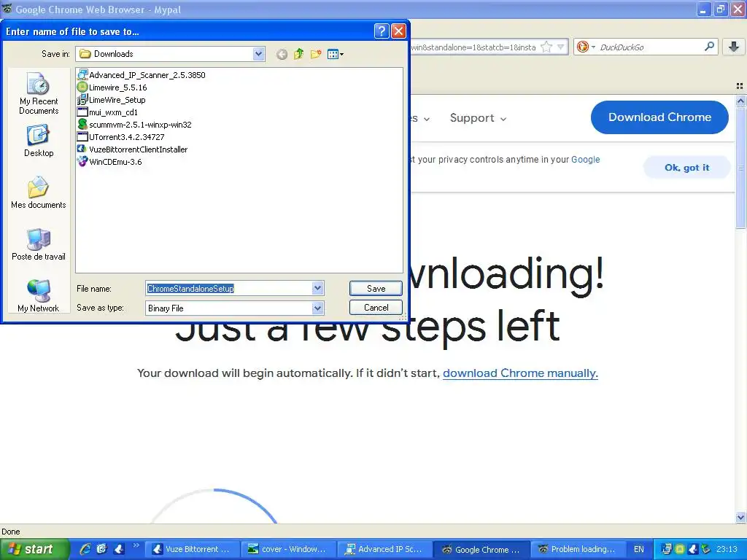Expand the Save as type dropdown
Image resolution: width=747 pixels, height=560 pixels.
point(318,308)
